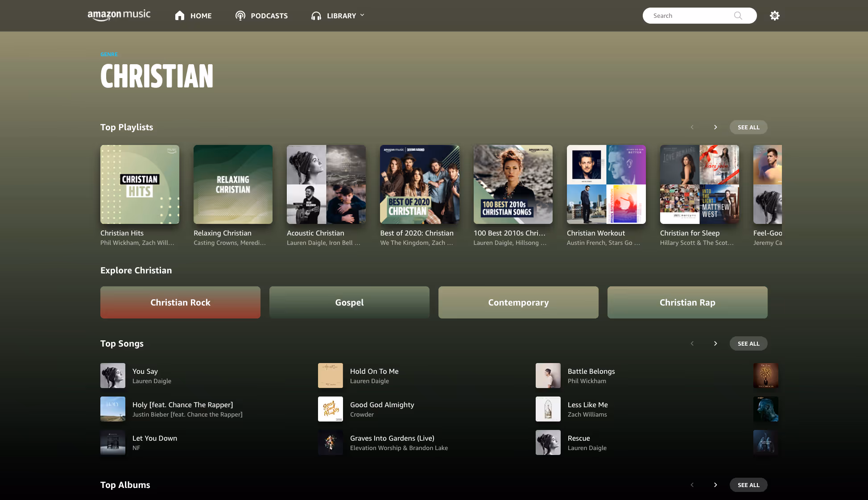The height and width of the screenshot is (500, 868).
Task: Open Lauren Daigle under You Say
Action: click(x=152, y=381)
